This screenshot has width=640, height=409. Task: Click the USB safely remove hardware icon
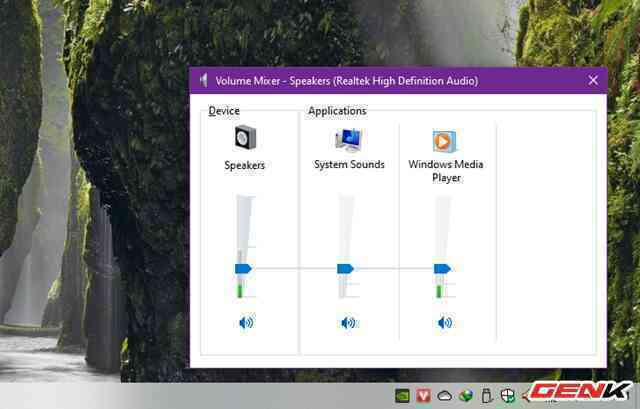[486, 396]
